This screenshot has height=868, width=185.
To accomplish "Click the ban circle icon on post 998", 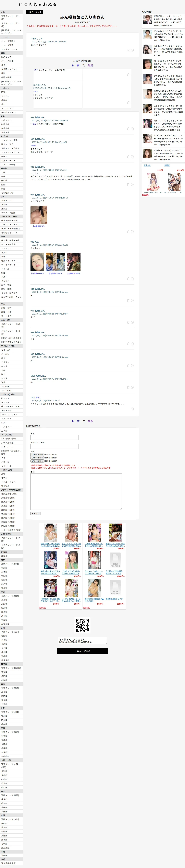I will coord(132,344).
